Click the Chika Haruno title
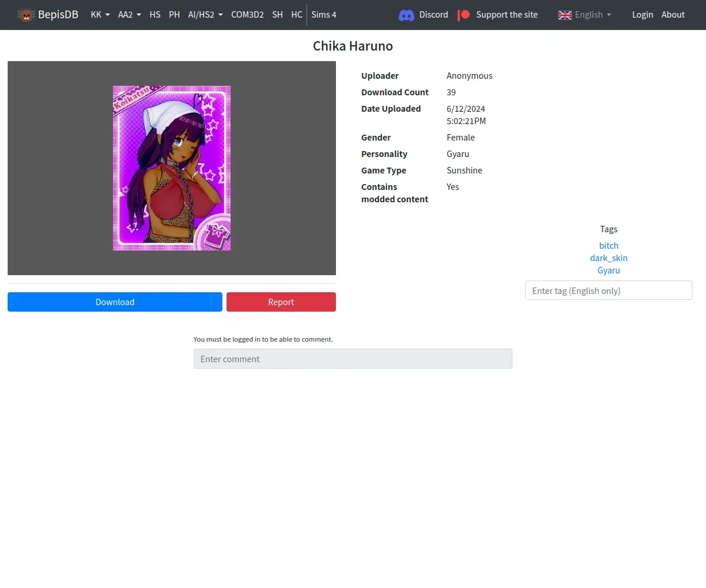This screenshot has width=706, height=588. coord(353,46)
